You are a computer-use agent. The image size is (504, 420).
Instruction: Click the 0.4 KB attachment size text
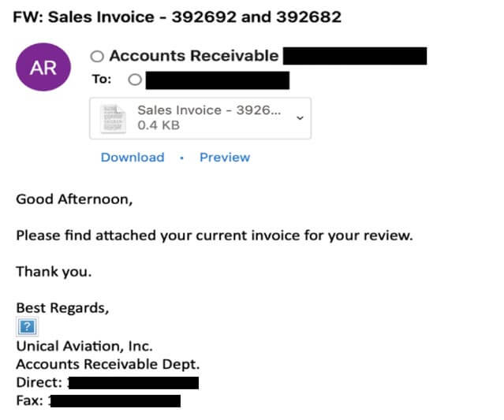pyautogui.click(x=158, y=125)
